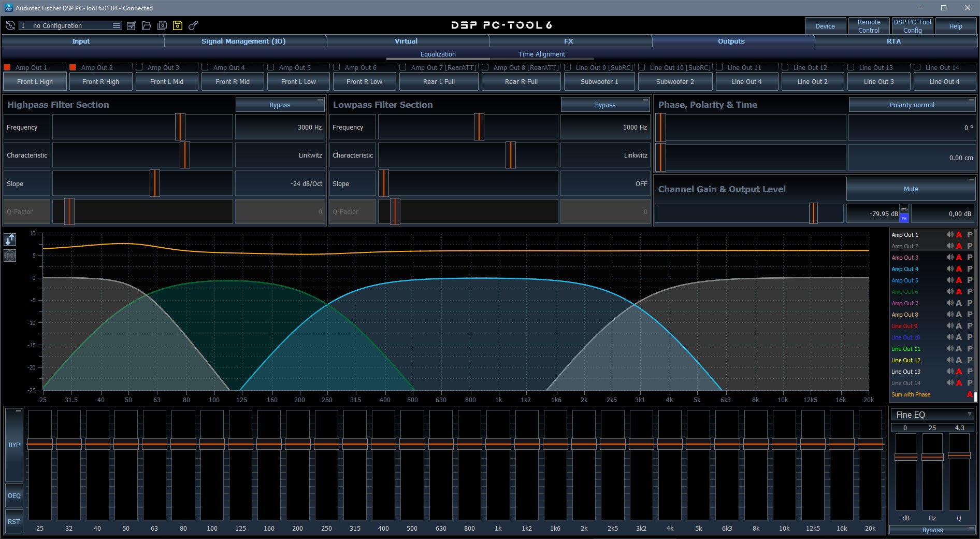This screenshot has height=539, width=980.
Task: Click the 1k graphic EQ band slider
Action: (x=498, y=444)
